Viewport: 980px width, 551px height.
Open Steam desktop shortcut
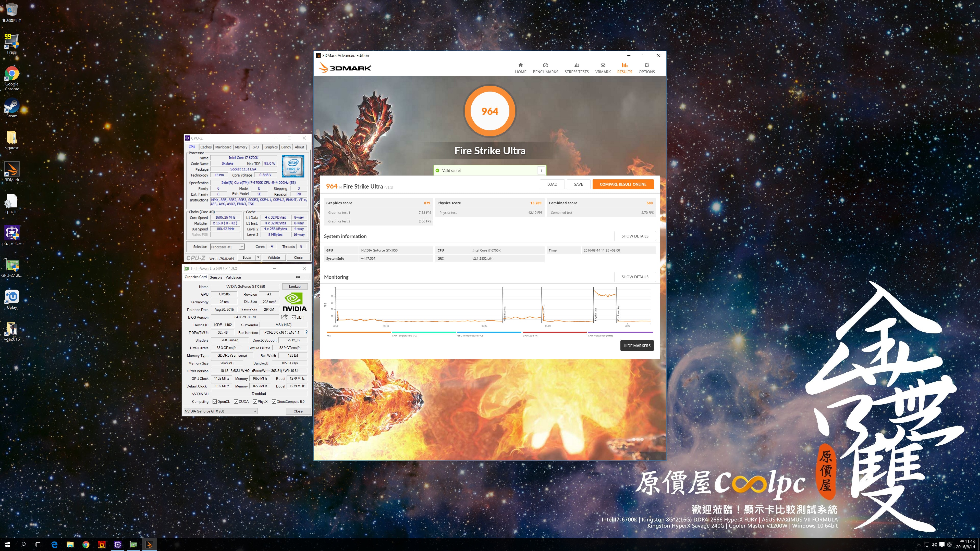12,108
